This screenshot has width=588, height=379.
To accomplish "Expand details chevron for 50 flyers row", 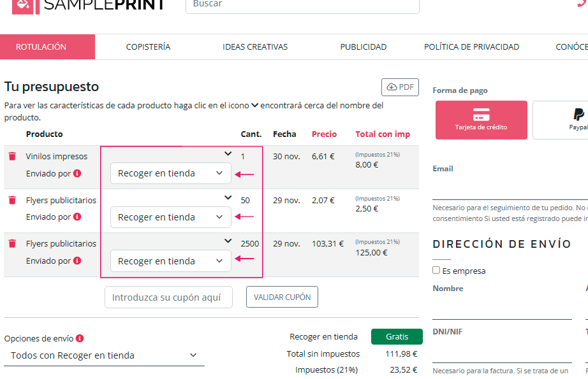I will (x=228, y=197).
